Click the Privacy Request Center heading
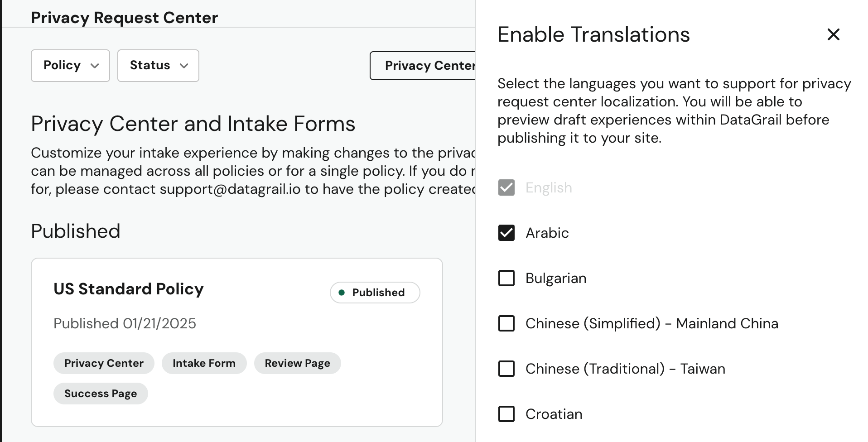The height and width of the screenshot is (442, 868). pyautogui.click(x=124, y=17)
